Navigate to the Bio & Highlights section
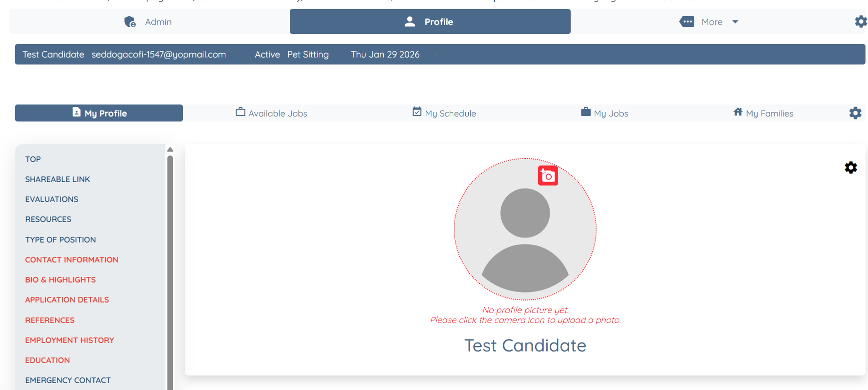The height and width of the screenshot is (390, 868). (x=60, y=279)
